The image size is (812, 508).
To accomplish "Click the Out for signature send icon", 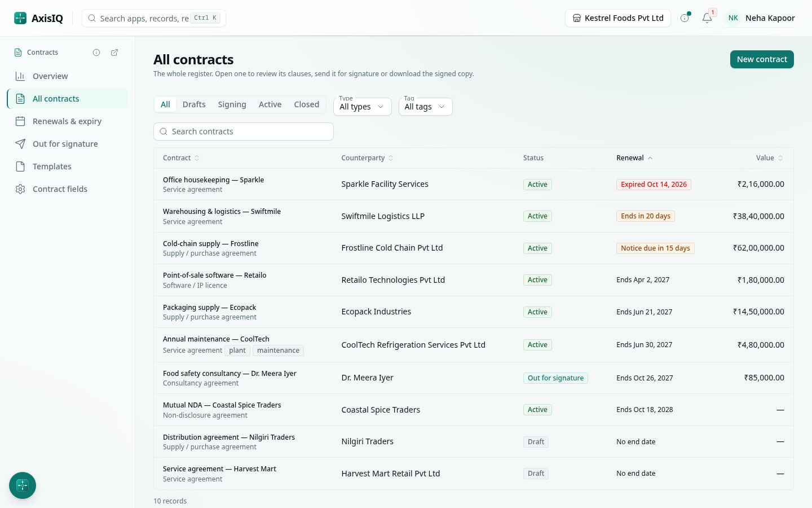I will click(x=20, y=144).
